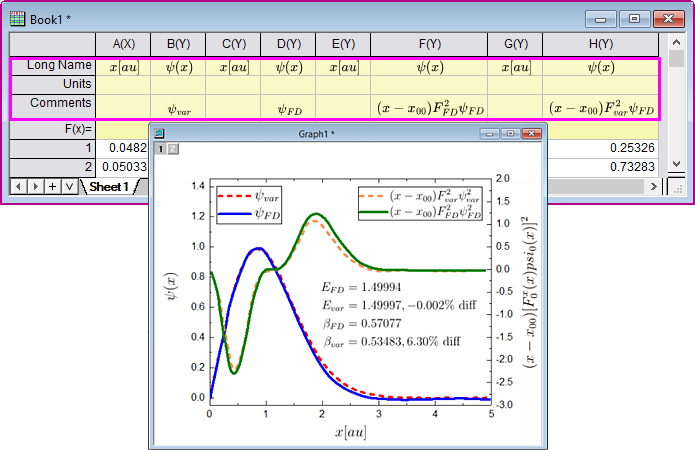Close the Book1 window
The width and height of the screenshot is (695, 450).
point(668,19)
